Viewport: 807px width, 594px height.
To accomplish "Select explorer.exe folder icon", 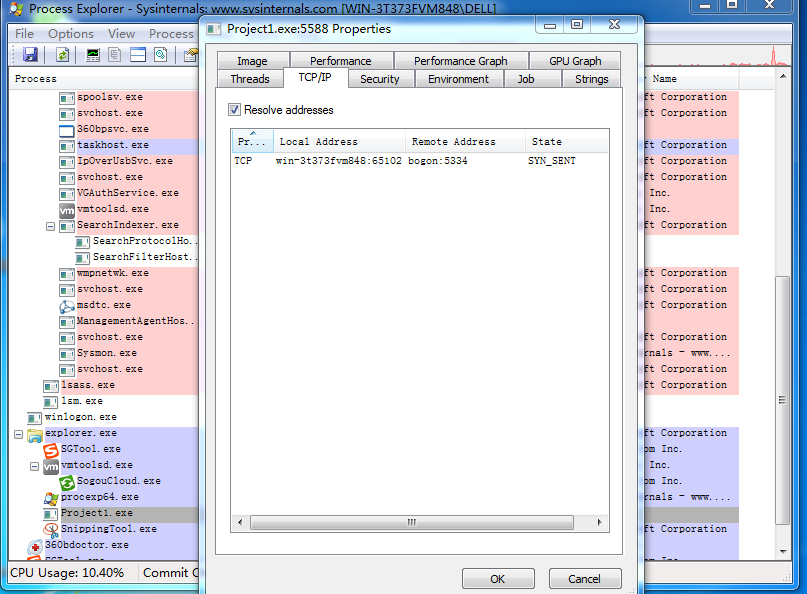I will (x=34, y=433).
